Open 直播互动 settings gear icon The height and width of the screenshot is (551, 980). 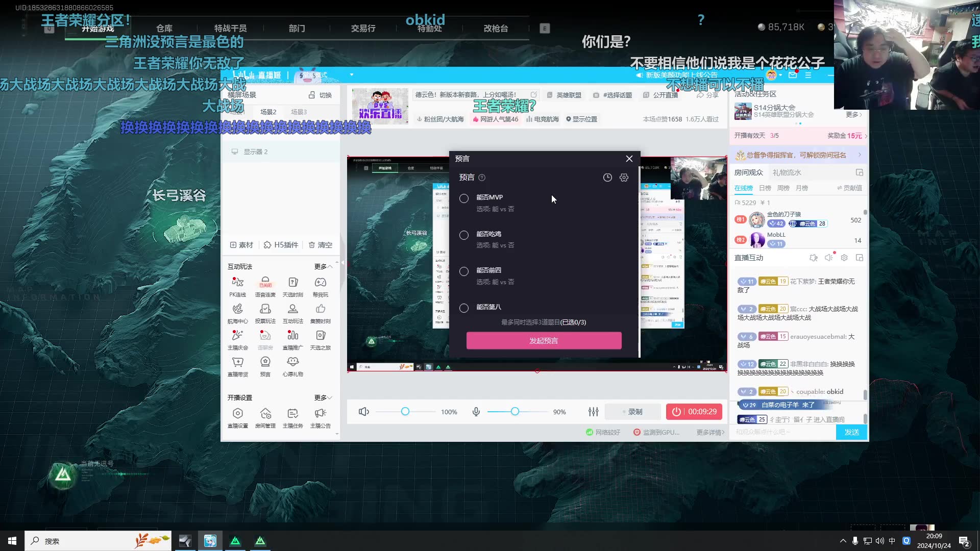pyautogui.click(x=844, y=258)
